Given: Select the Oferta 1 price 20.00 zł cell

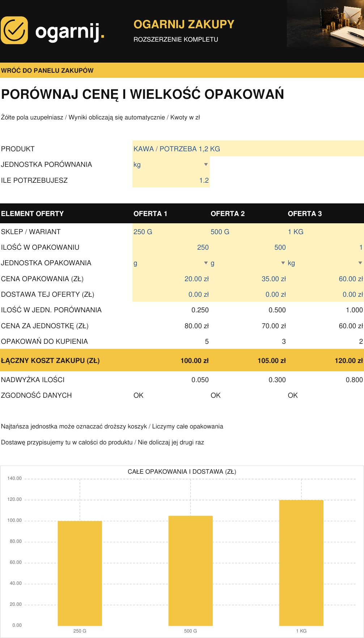Looking at the screenshot, I should [x=171, y=279].
